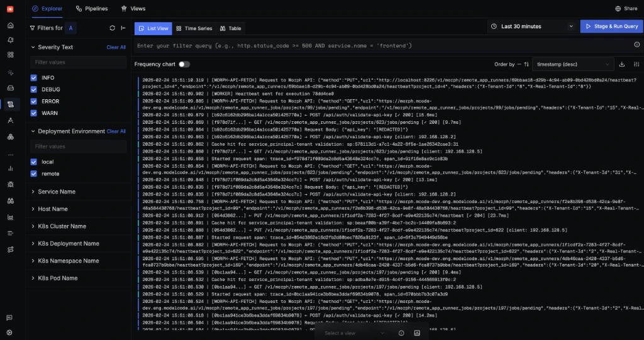Open the chat bubble support icon
The width and height of the screenshot is (644, 340).
click(x=9, y=318)
